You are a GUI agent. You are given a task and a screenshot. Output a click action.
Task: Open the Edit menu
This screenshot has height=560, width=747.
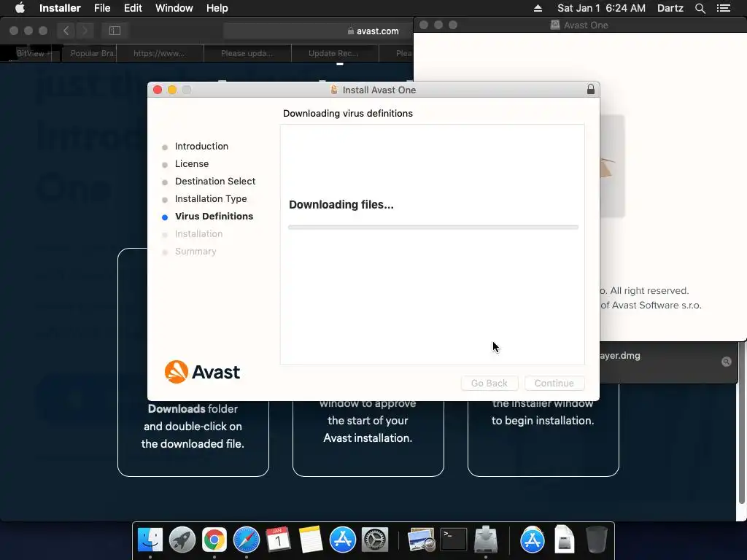pyautogui.click(x=133, y=8)
